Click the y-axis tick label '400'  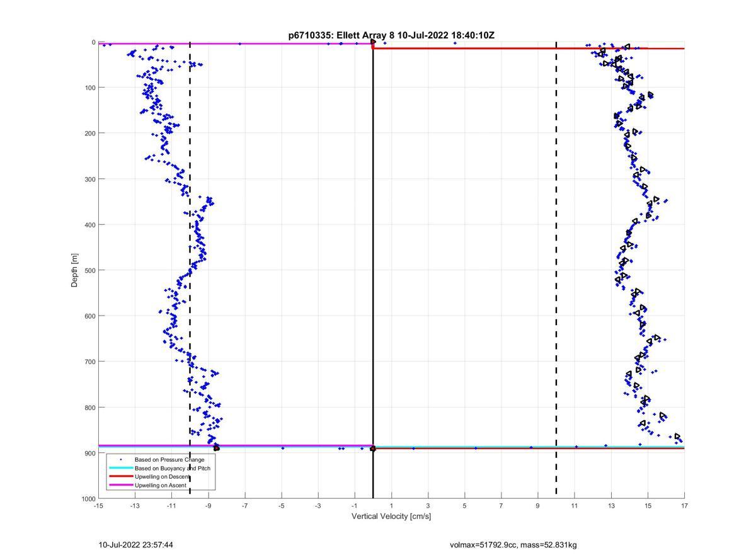click(89, 224)
